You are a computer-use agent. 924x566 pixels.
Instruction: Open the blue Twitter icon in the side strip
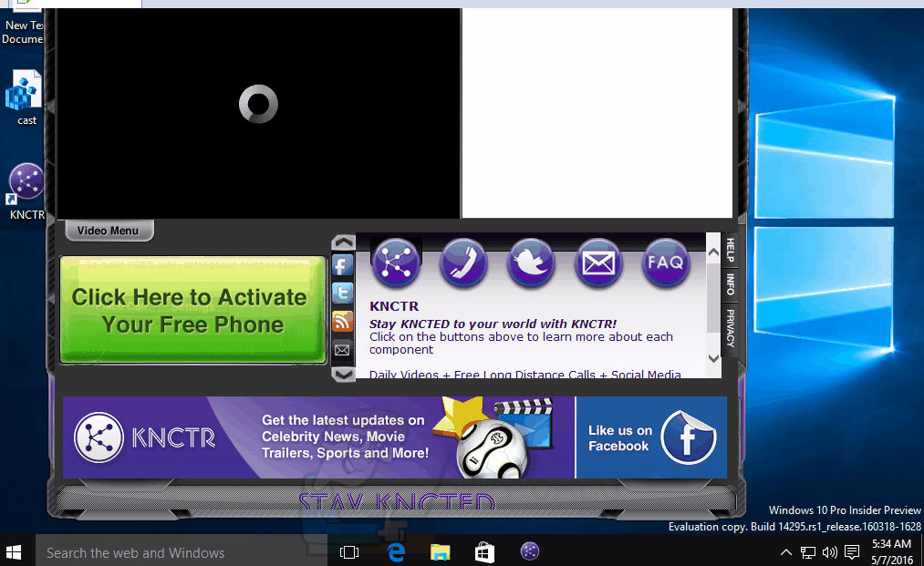[342, 293]
